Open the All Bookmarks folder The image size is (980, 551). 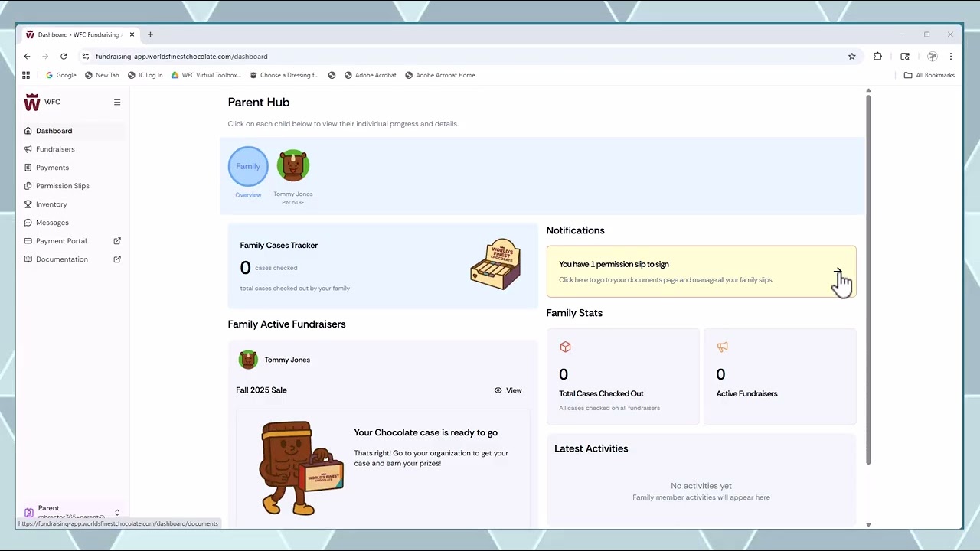pos(929,75)
